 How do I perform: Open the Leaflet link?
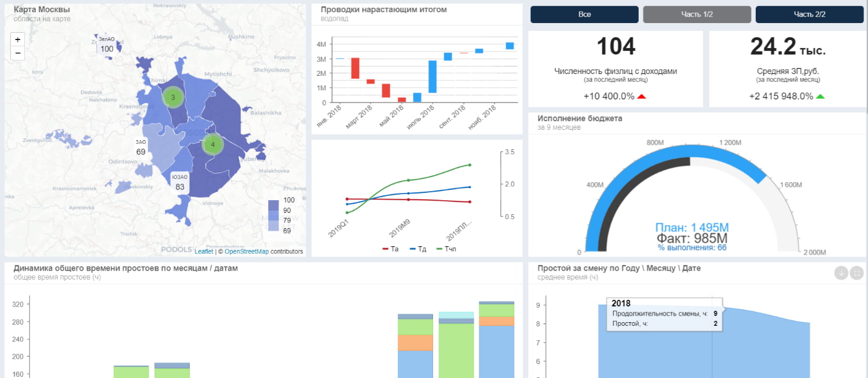tap(204, 251)
